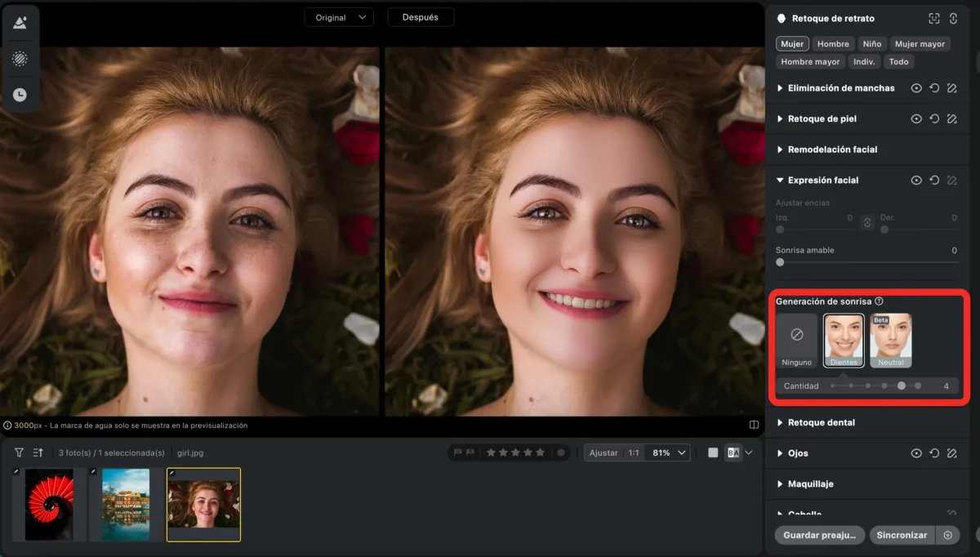Toggle visibility eye for Expresión facial
The height and width of the screenshot is (557, 980).
[916, 180]
